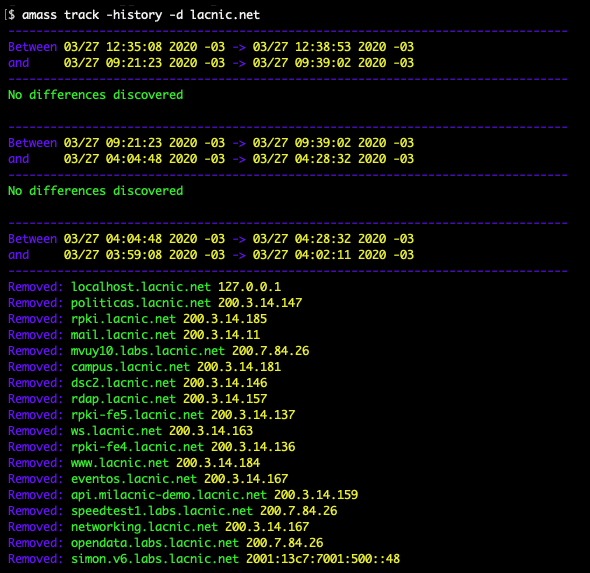Click eventos.lacnic.net hostname
This screenshot has height=573, width=590.
134,479
